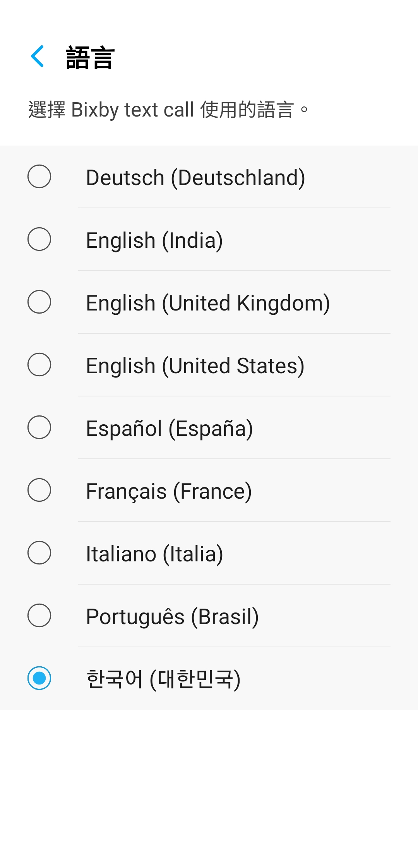418x868 pixels.
Task: Select the Français (France) radio button
Action: (x=39, y=490)
